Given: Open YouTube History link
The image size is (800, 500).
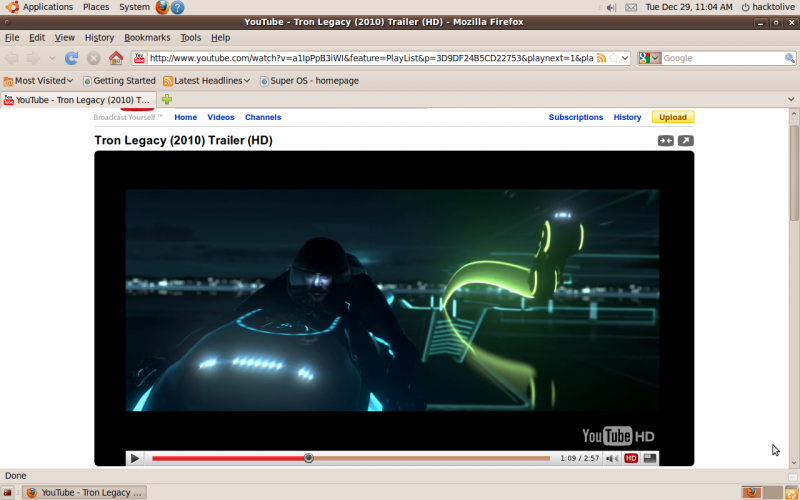Looking at the screenshot, I should pyautogui.click(x=627, y=117).
